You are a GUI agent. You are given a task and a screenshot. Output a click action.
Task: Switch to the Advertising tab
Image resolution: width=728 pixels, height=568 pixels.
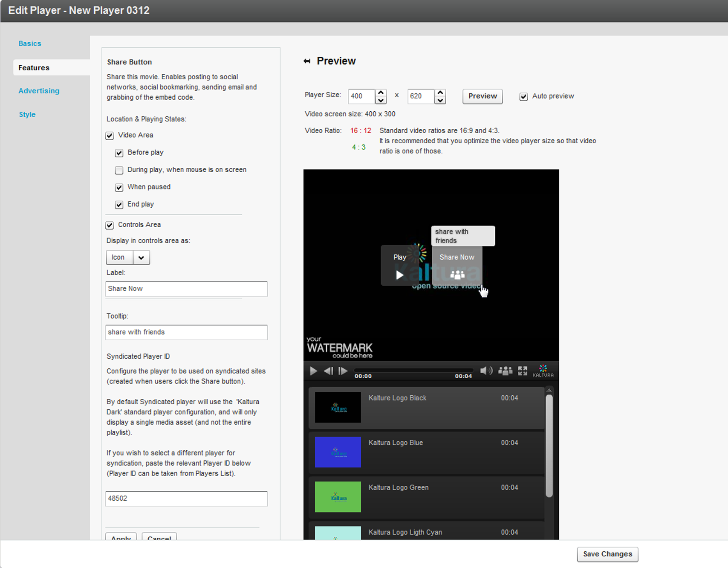(39, 91)
